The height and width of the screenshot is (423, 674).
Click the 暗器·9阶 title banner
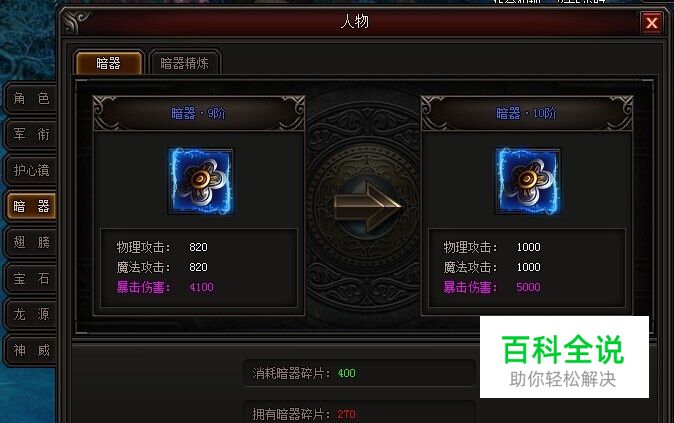coord(199,113)
